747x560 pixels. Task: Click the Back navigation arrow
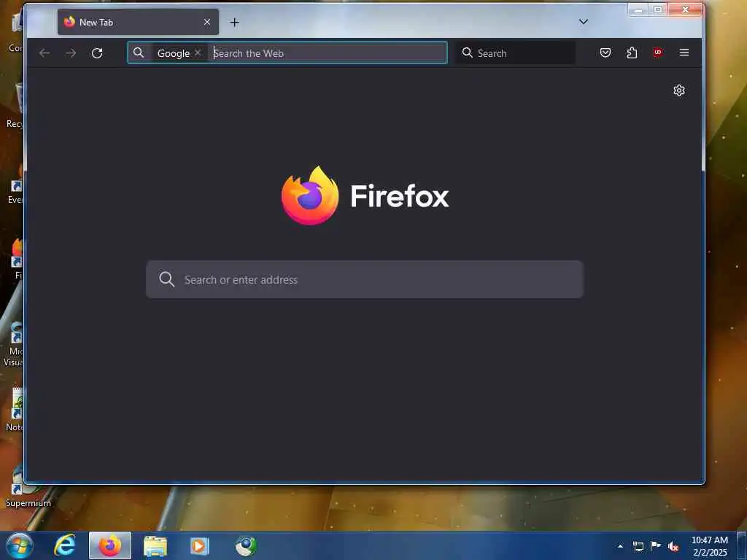[x=44, y=52]
